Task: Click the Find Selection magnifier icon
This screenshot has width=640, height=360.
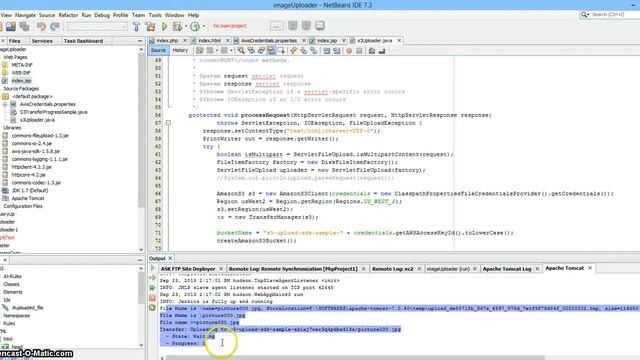Action: 241,51
